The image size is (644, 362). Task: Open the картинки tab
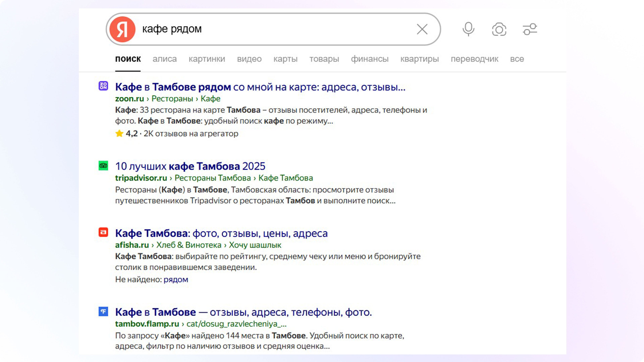(207, 59)
